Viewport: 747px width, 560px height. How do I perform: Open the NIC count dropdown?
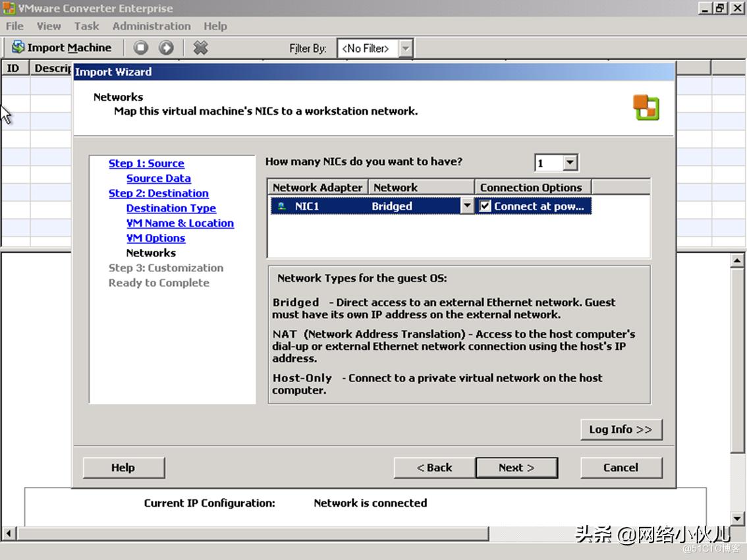tap(570, 163)
